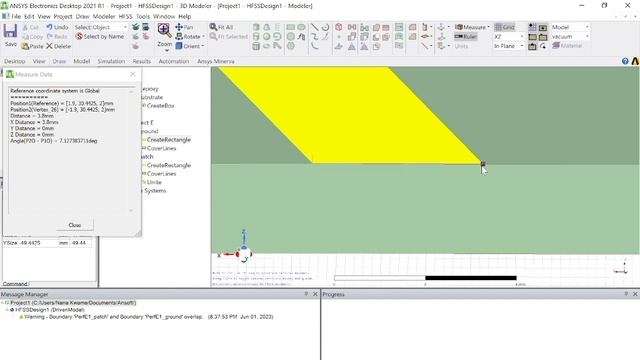Click the Command tab in properties

tap(15, 284)
